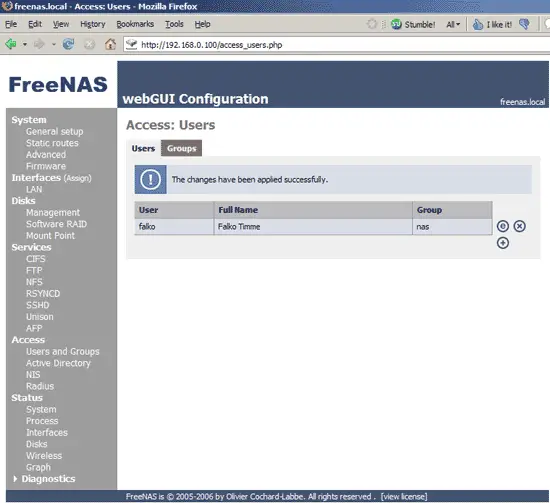Open Disks Management link
The height and width of the screenshot is (503, 550).
[53, 213]
